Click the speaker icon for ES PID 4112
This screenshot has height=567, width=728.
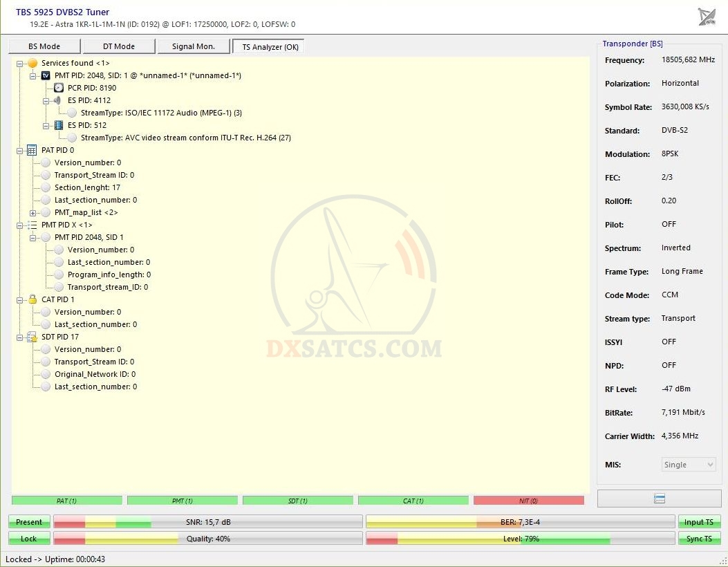tap(59, 100)
